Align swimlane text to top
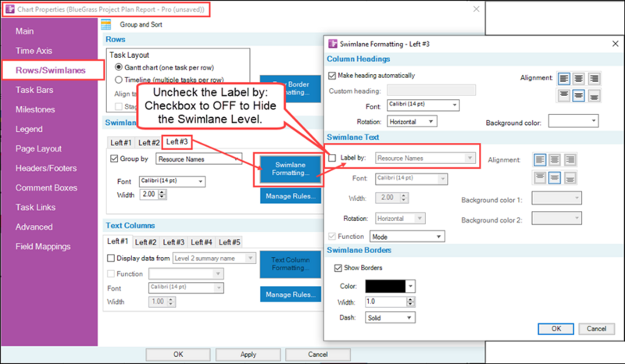625x364 pixels. click(x=540, y=177)
